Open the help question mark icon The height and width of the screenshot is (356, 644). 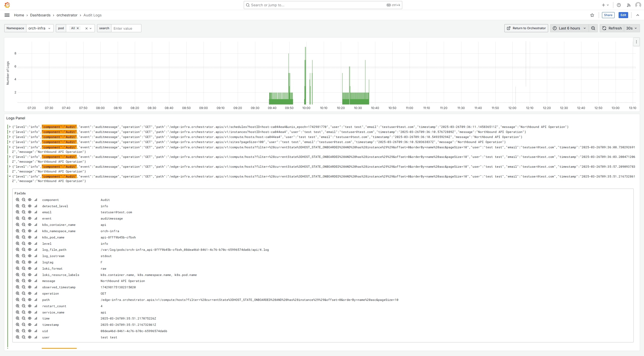619,5
